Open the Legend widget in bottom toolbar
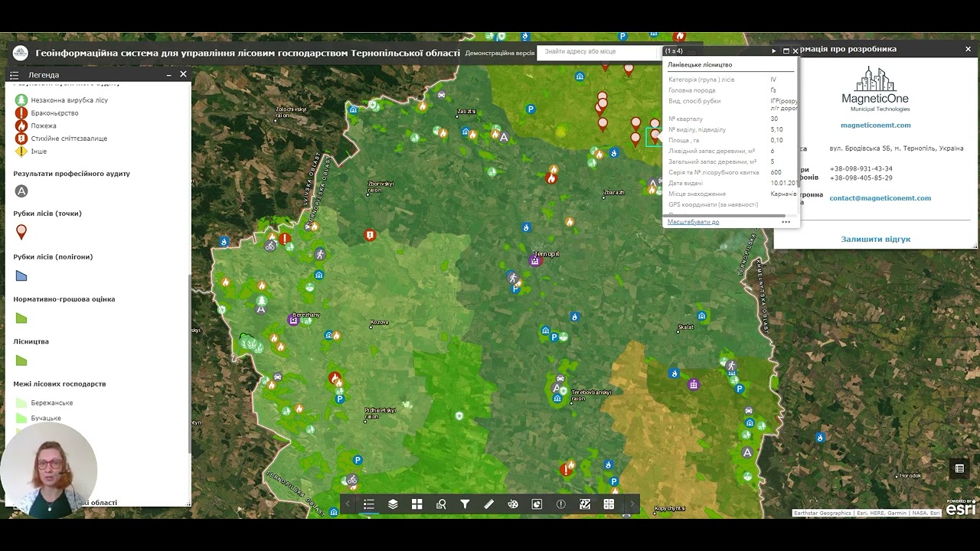The height and width of the screenshot is (551, 980). [x=369, y=504]
